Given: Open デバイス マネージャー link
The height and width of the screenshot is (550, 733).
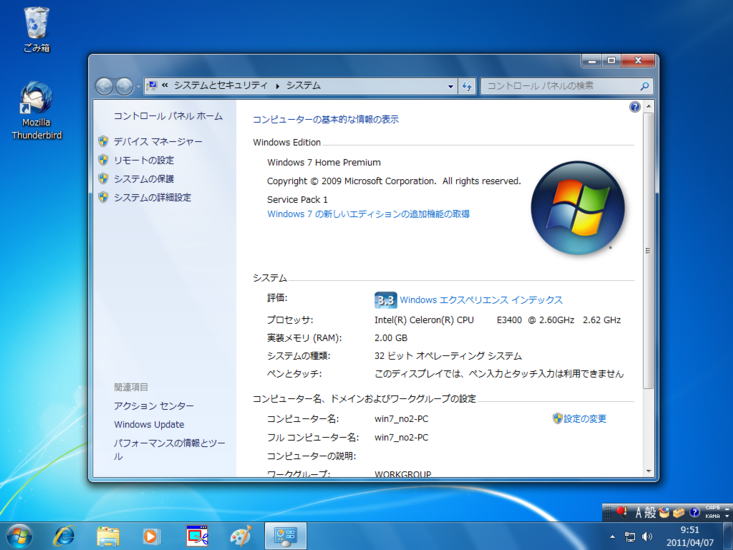Looking at the screenshot, I should pos(158,141).
